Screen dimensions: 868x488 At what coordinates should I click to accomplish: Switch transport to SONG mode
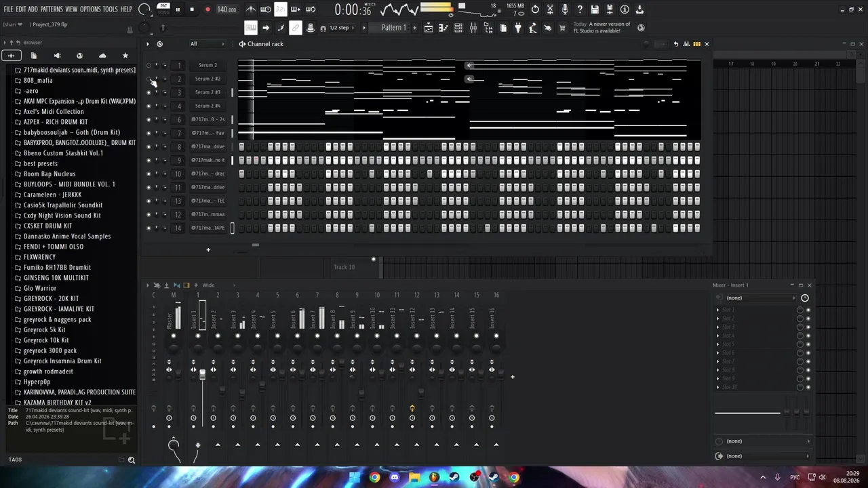[x=163, y=12]
